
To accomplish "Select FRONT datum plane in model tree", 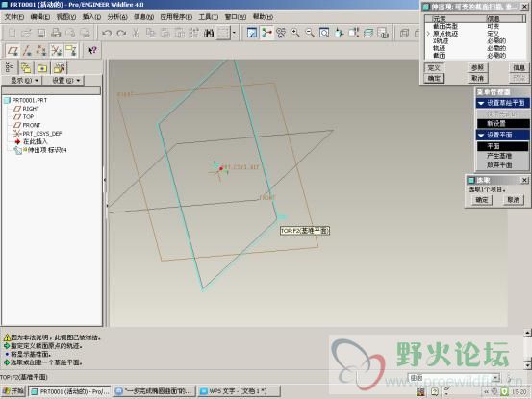I will click(x=32, y=125).
